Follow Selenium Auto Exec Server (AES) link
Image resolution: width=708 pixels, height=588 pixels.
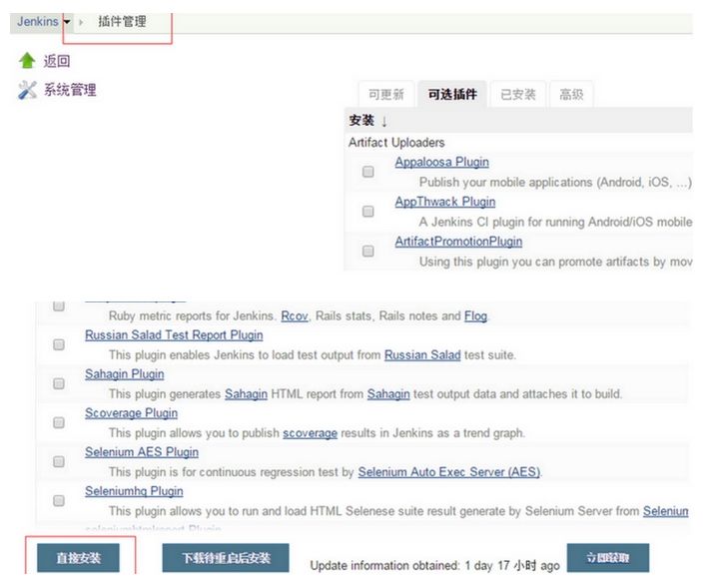(x=449, y=472)
